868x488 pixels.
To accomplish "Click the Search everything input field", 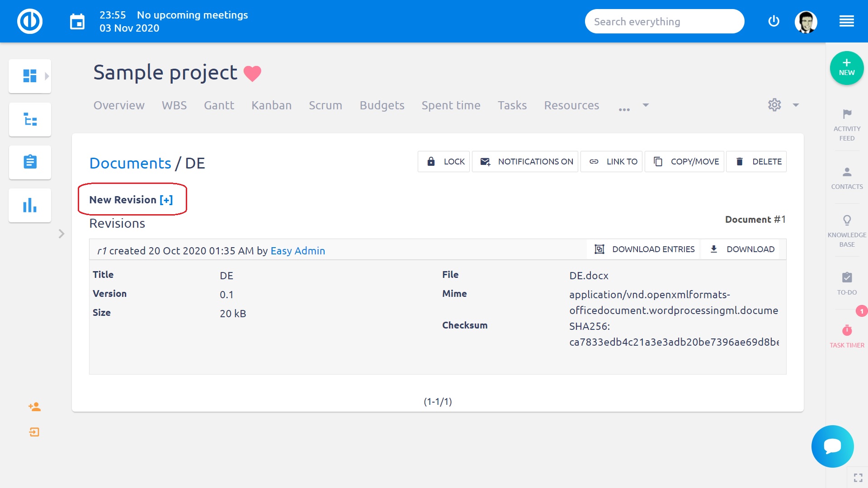I will pos(665,21).
